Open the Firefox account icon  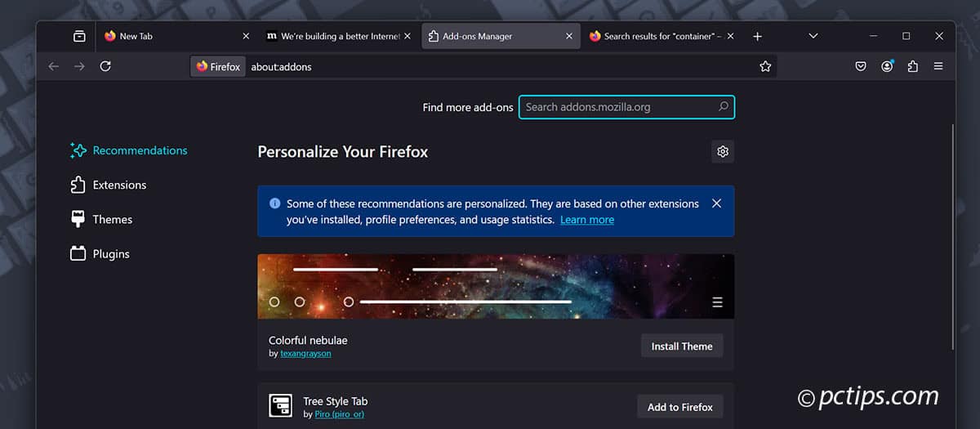coord(887,66)
